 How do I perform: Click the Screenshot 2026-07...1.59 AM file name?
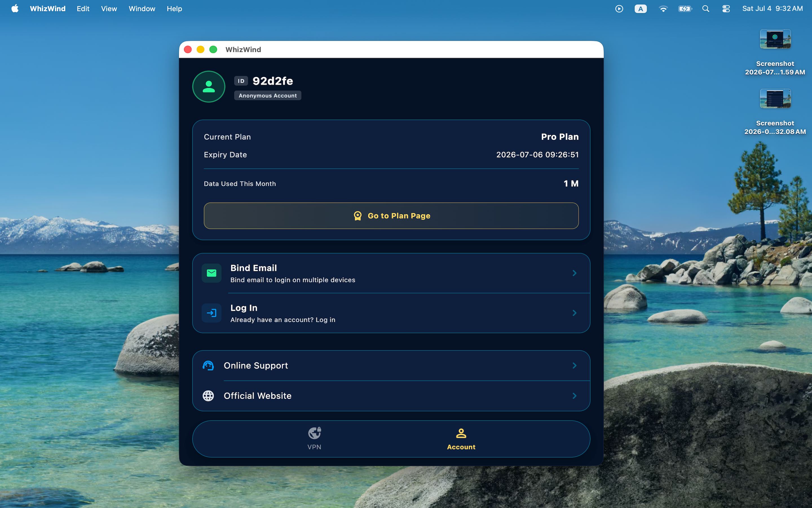point(775,68)
